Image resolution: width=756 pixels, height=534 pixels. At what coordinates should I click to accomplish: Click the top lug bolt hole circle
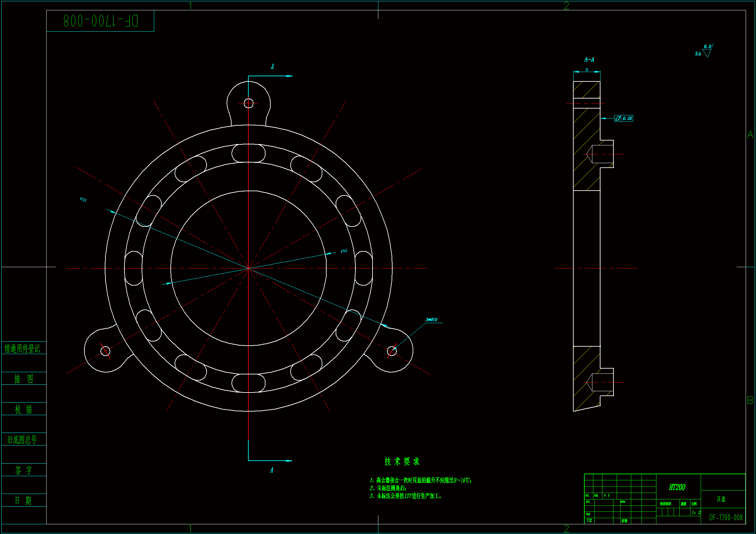248,103
